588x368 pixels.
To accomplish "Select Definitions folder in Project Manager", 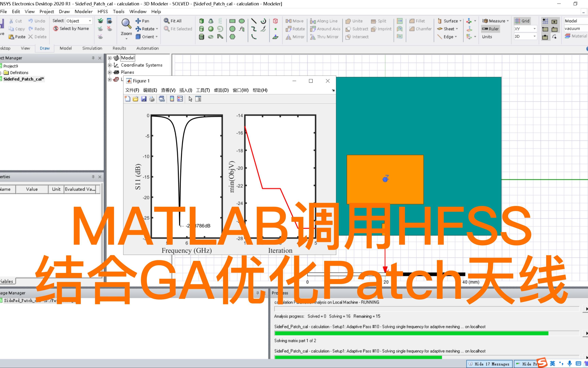I will pos(19,73).
